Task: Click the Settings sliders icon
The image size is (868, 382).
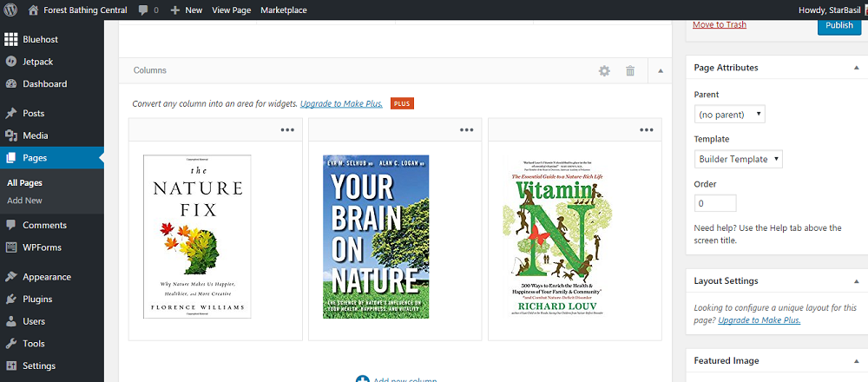Action: [x=11, y=366]
